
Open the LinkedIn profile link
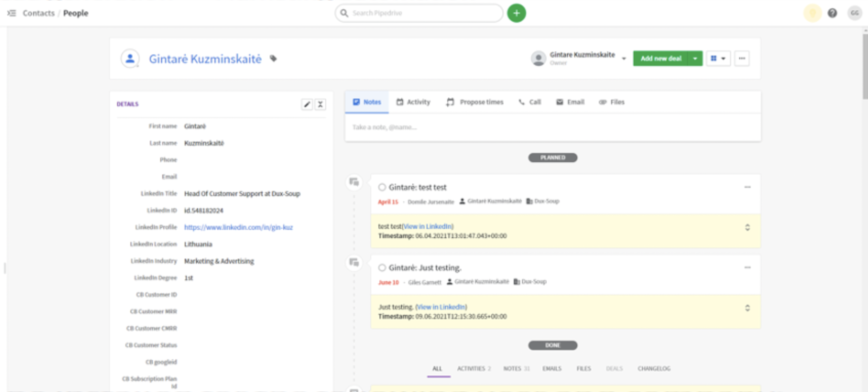point(238,227)
